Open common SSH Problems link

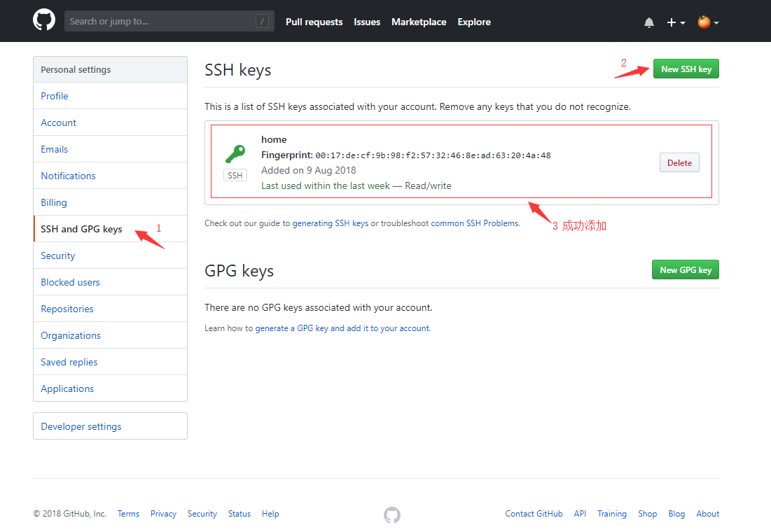coord(474,223)
